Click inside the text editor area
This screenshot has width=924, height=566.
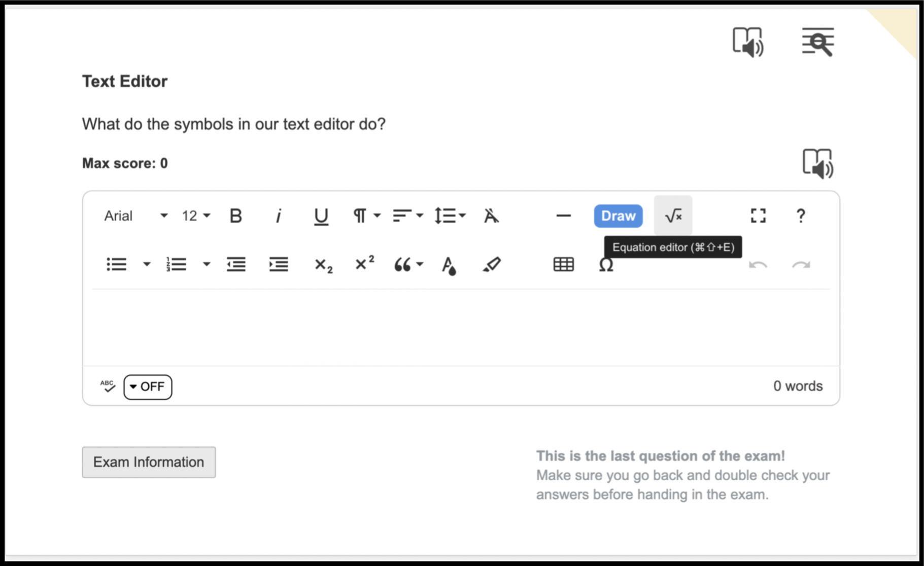pyautogui.click(x=461, y=328)
